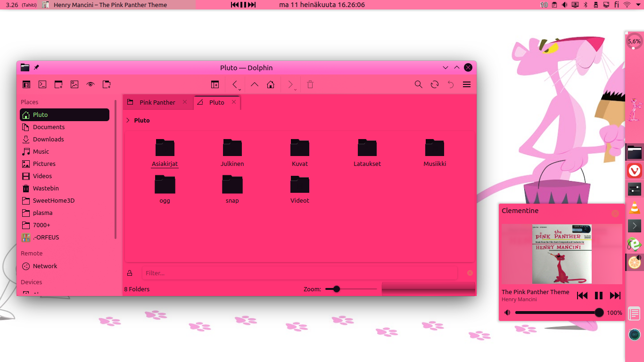Open Bluetooth settings in system tray
Image resolution: width=644 pixels, height=362 pixels.
[586, 5]
